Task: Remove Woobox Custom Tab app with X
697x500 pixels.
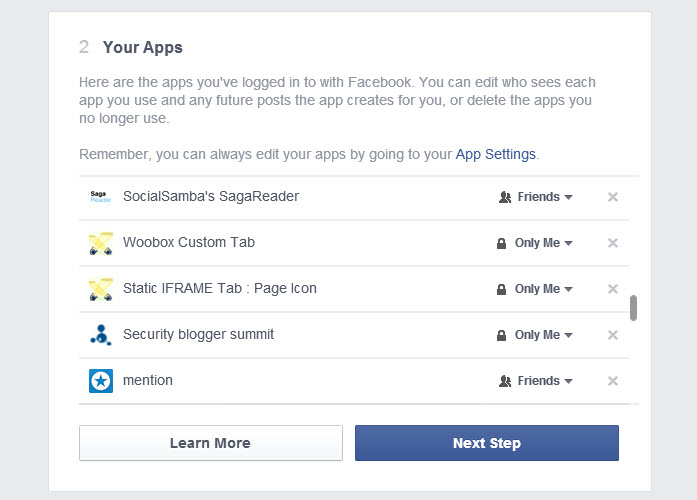Action: (x=613, y=243)
